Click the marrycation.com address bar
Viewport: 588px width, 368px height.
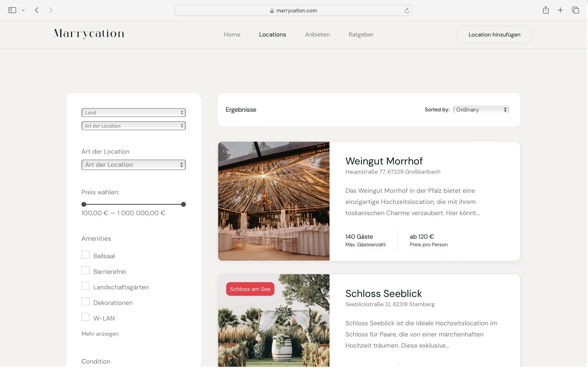click(x=293, y=10)
